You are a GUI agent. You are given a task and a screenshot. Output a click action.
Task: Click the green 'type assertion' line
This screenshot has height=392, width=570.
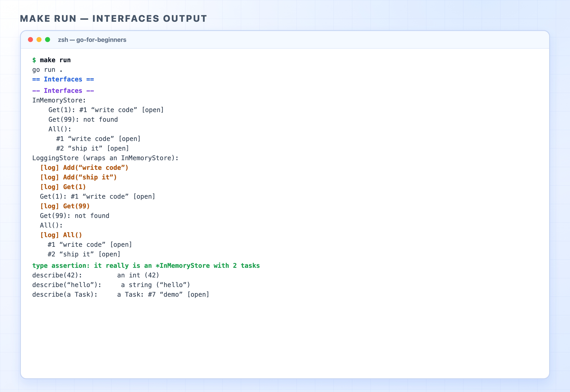(146, 265)
